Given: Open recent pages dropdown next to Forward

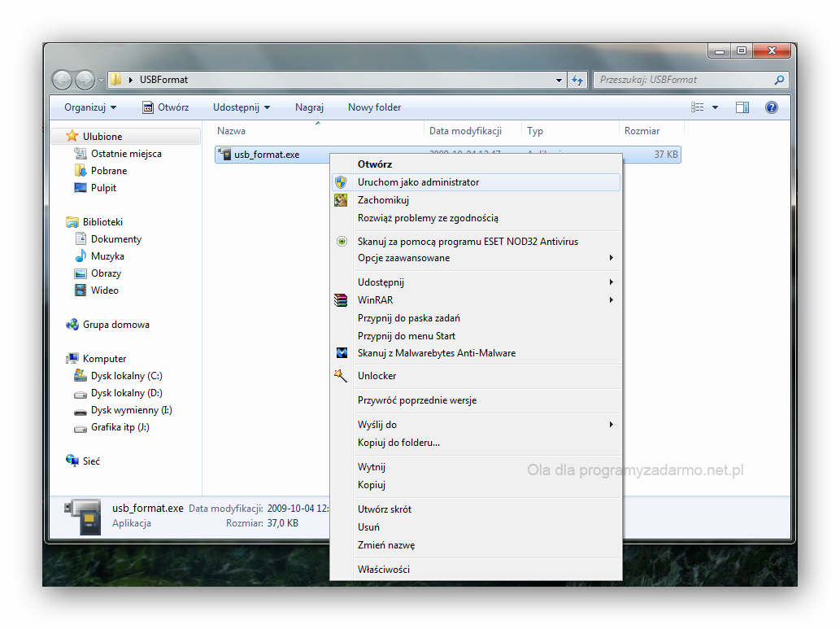Looking at the screenshot, I should pos(101,81).
